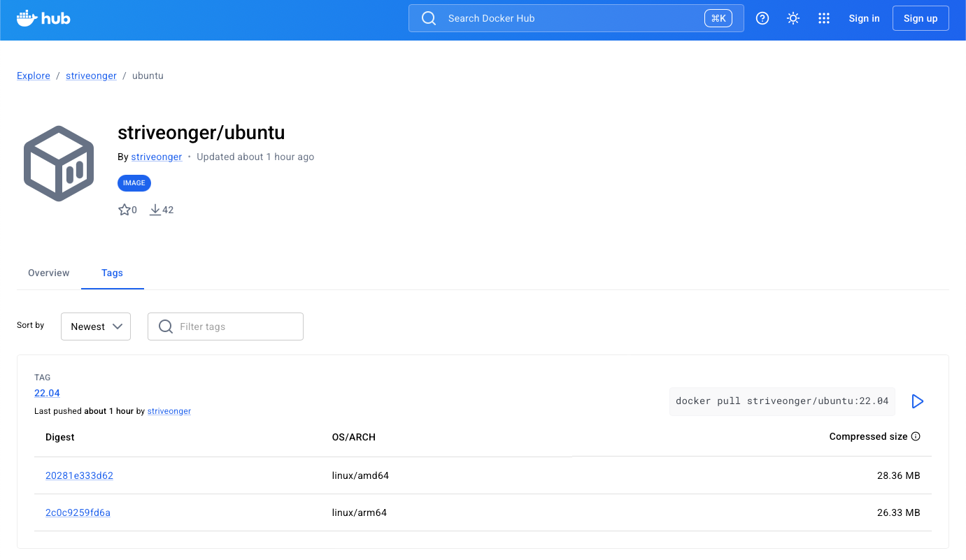Screen dimensions: 966x560
Task: Open digest 20281e333d62 for linux/amd64
Action: tap(79, 475)
